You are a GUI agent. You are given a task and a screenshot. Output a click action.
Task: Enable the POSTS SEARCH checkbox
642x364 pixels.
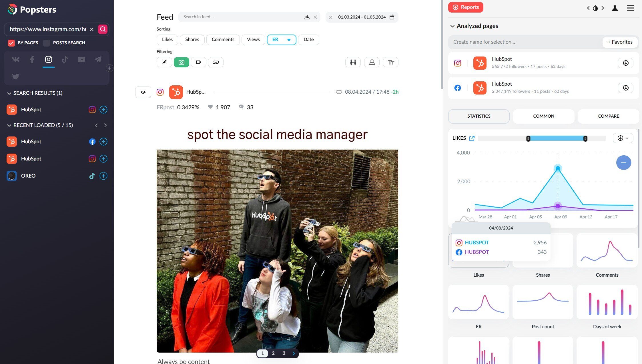click(x=46, y=43)
